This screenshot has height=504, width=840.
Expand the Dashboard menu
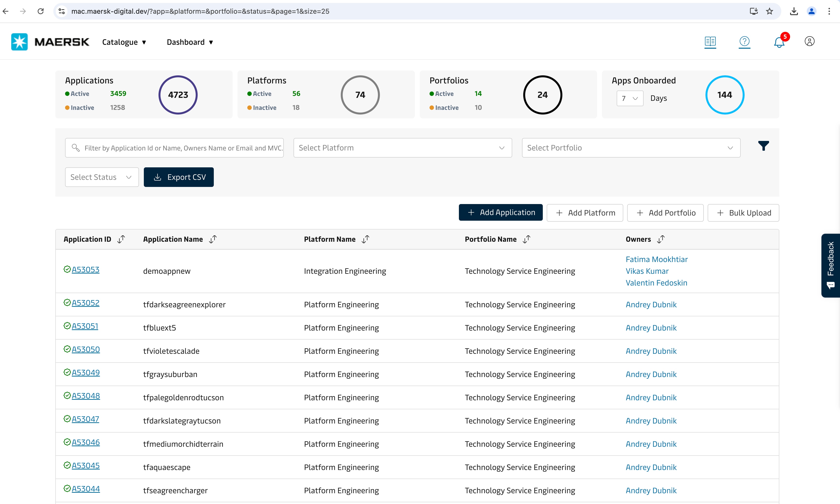tap(190, 42)
